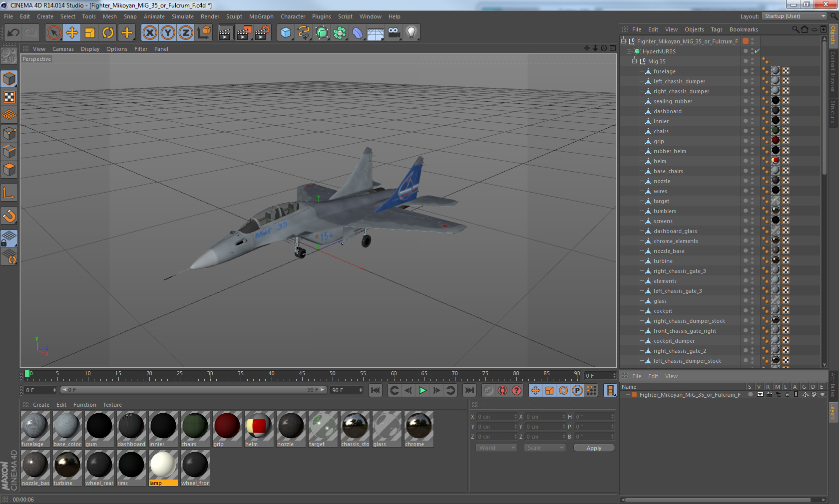Toggle viewport maximize icon

(x=613, y=48)
